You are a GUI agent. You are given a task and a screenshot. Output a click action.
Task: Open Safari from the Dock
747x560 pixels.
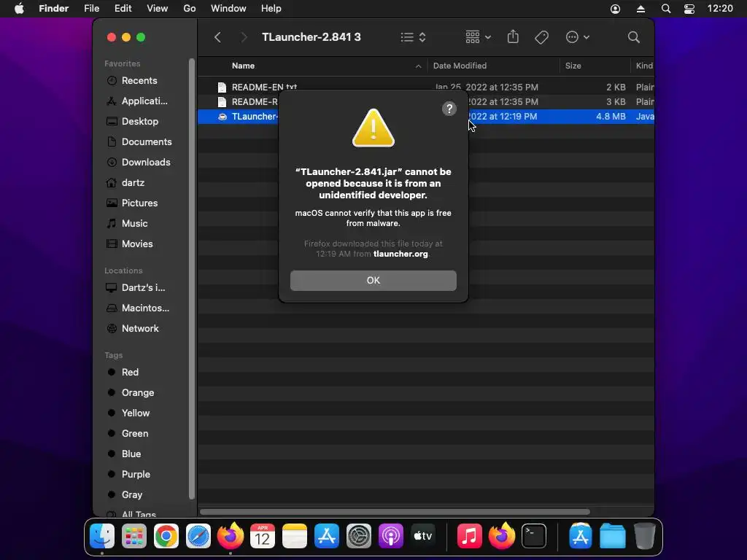pyautogui.click(x=198, y=536)
